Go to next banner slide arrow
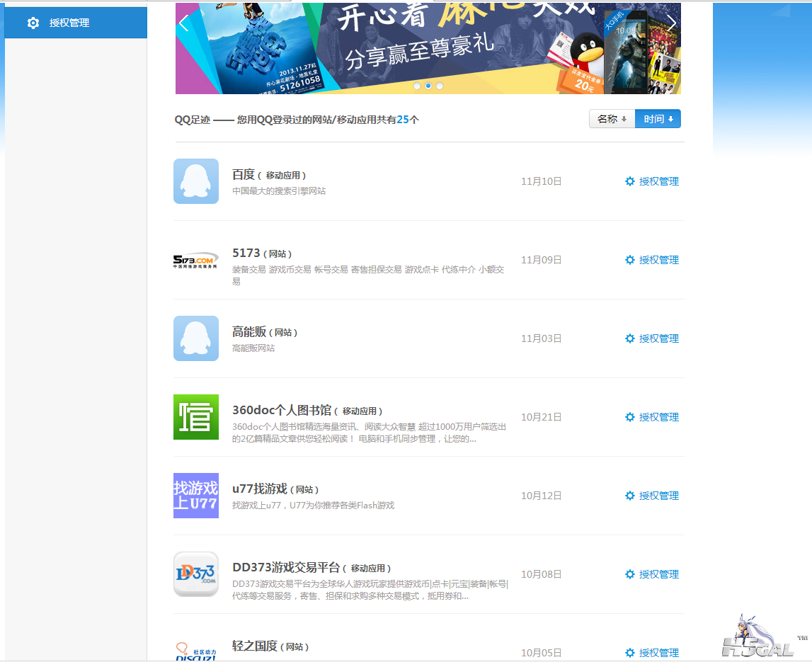 [672, 23]
